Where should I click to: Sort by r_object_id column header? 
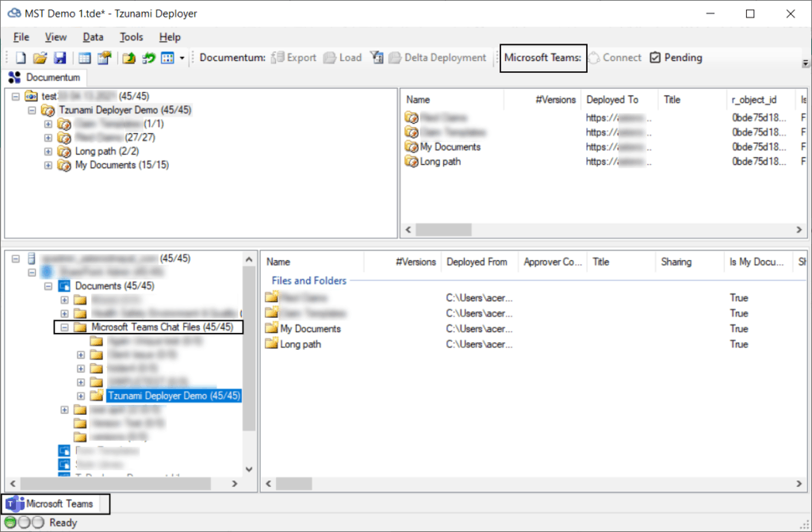coord(760,100)
